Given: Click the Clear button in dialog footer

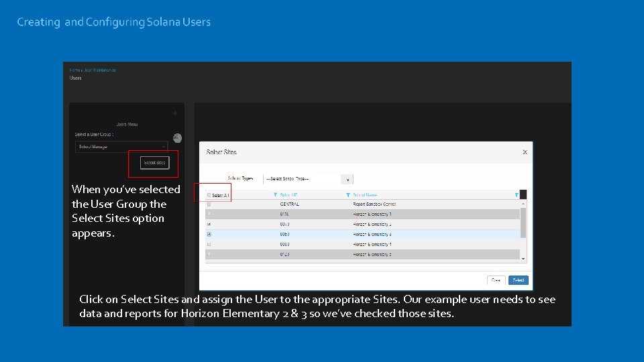Looking at the screenshot, I should 496,280.
